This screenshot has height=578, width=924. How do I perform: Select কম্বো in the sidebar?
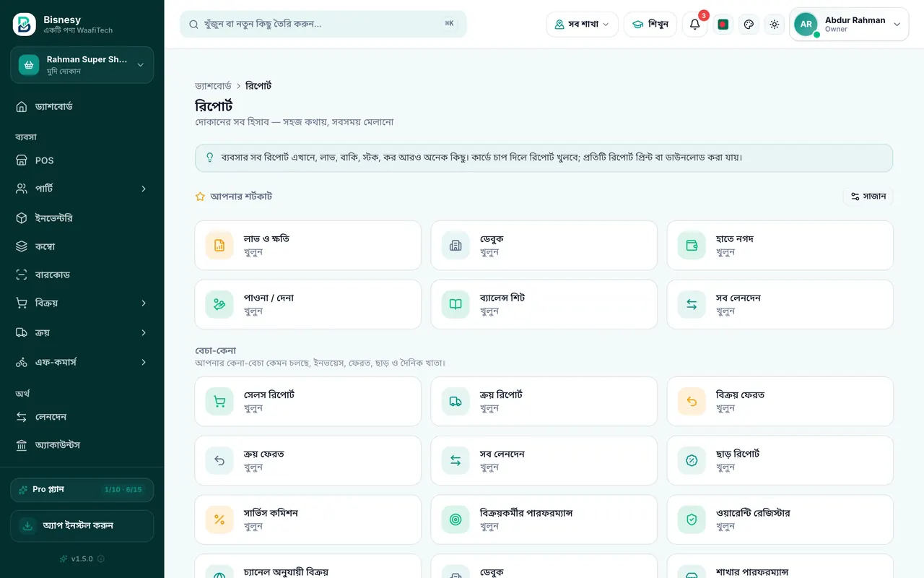tap(82, 246)
